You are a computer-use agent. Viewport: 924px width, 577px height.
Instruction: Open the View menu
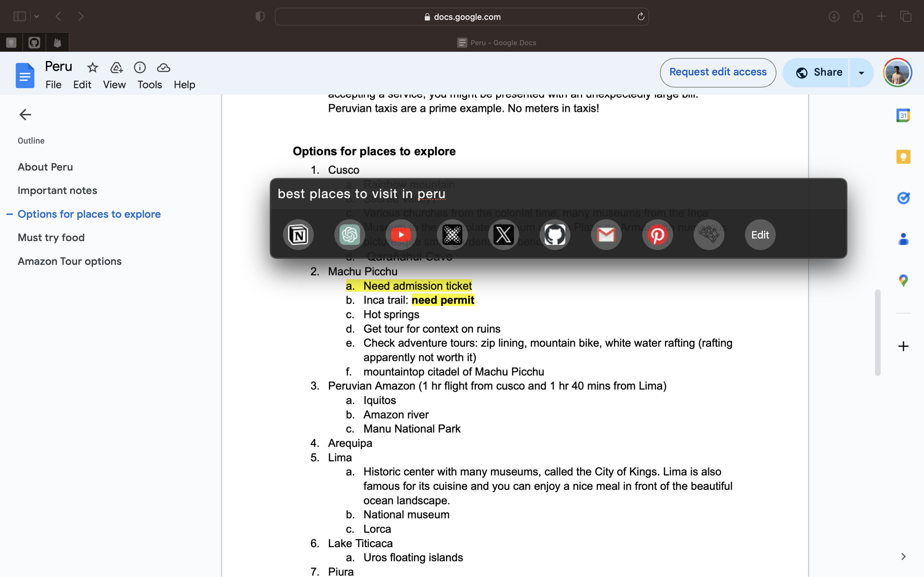(114, 85)
